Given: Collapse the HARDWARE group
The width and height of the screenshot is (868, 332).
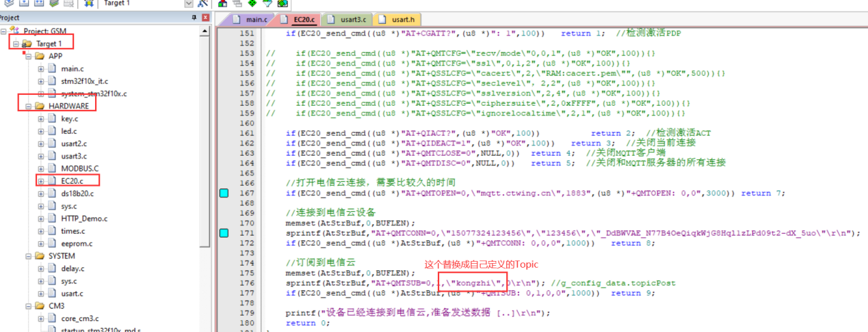Looking at the screenshot, I should [29, 107].
